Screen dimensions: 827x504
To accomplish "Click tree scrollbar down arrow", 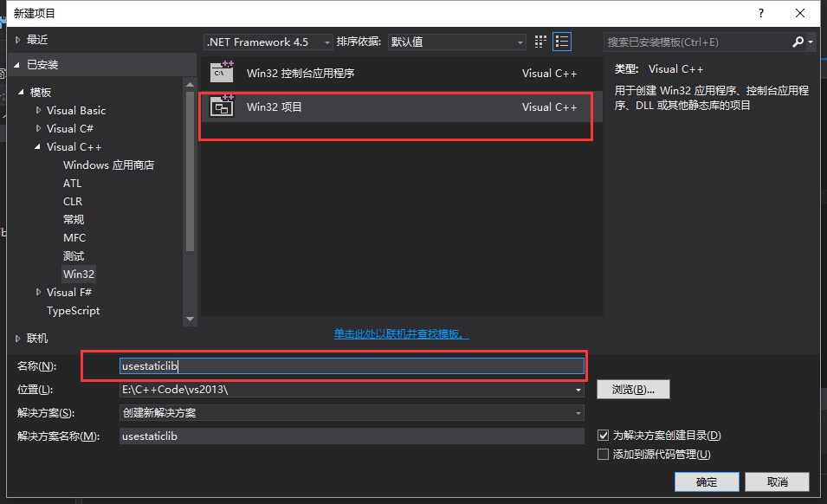I will [190, 319].
